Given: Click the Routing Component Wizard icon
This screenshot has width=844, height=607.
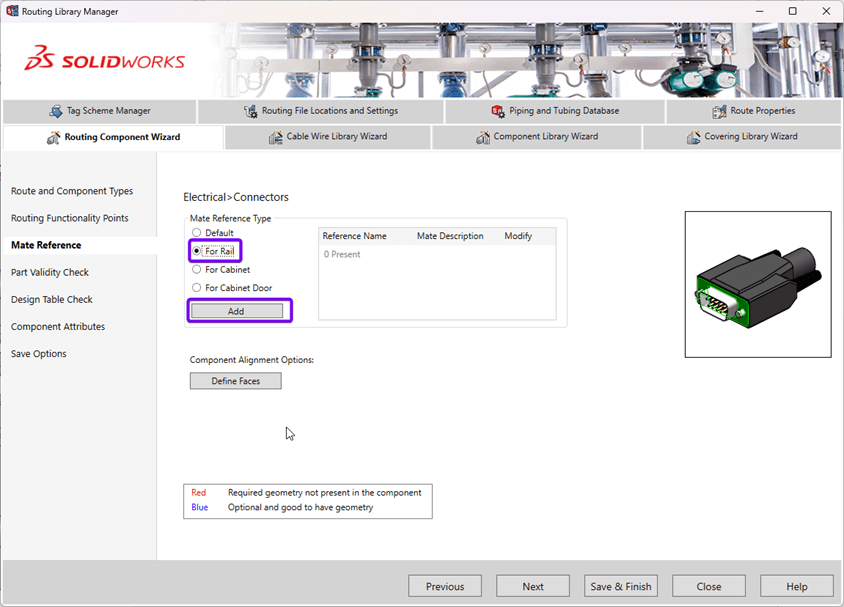Looking at the screenshot, I should pos(53,137).
